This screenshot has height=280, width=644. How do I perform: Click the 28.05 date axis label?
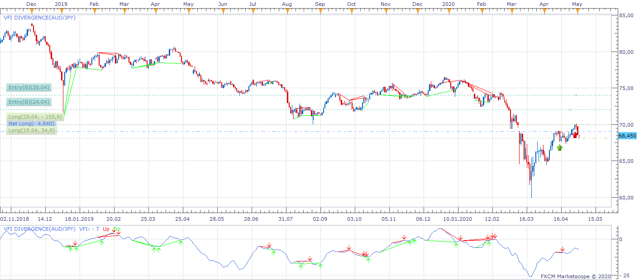(216, 219)
